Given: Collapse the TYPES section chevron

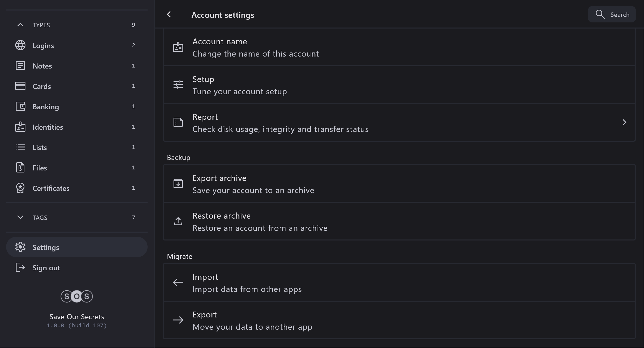Looking at the screenshot, I should (x=20, y=25).
